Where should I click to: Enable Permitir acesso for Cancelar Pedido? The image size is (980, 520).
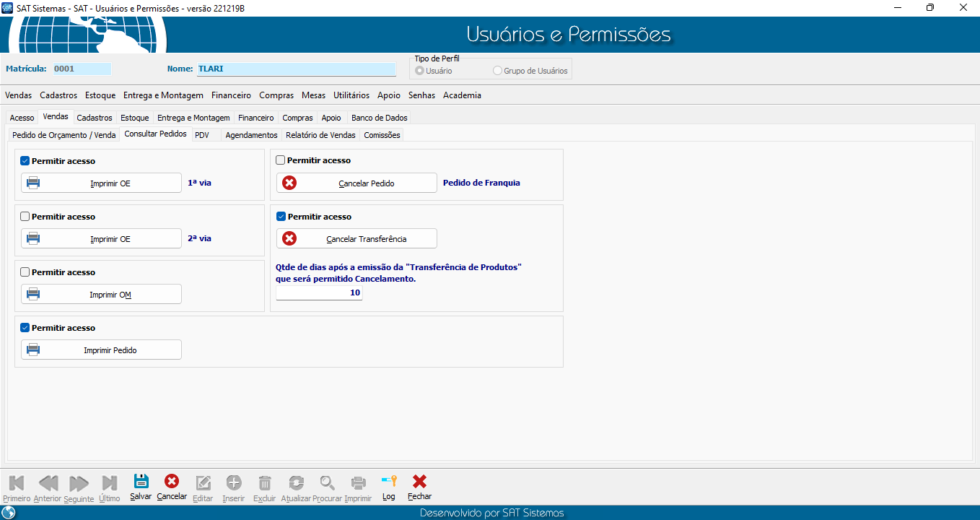click(281, 160)
